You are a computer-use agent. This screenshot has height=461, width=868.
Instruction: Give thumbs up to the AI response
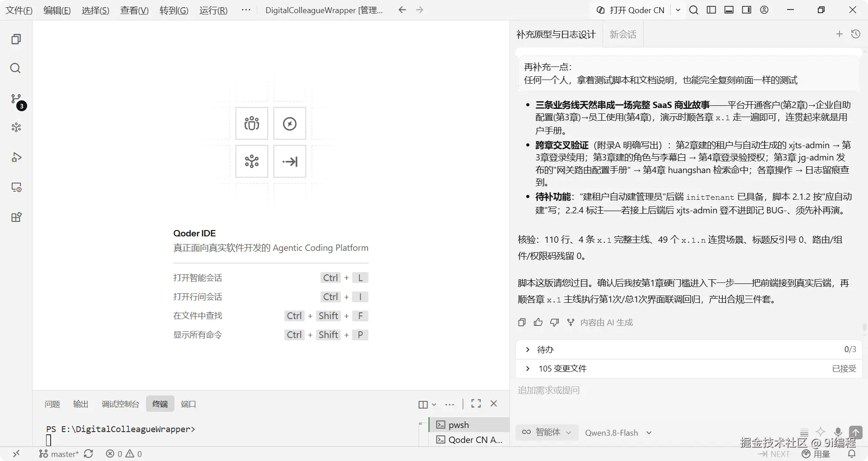(538, 322)
